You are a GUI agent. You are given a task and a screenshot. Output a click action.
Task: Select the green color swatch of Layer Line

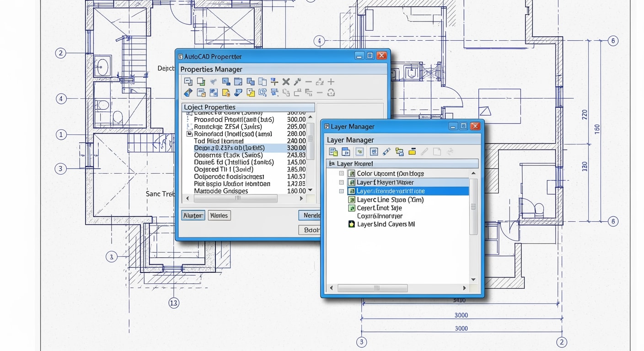(x=352, y=200)
